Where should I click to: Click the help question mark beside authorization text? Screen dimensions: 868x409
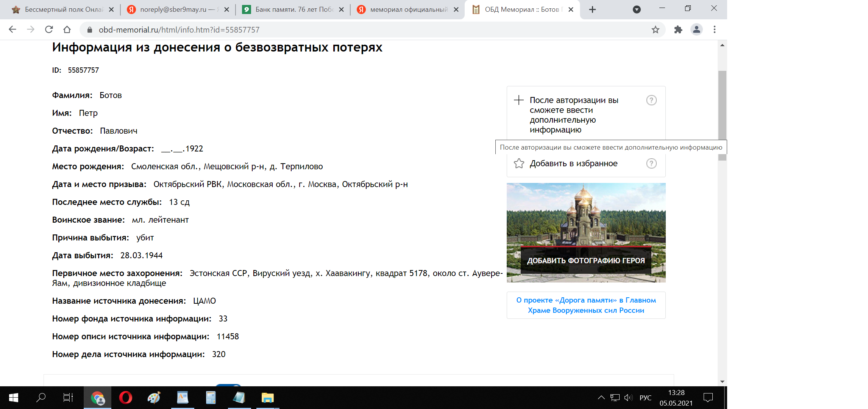click(651, 100)
